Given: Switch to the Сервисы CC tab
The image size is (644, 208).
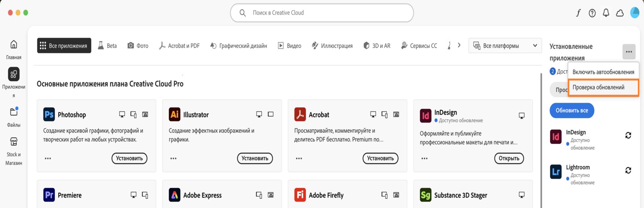Looking at the screenshot, I should (x=419, y=46).
